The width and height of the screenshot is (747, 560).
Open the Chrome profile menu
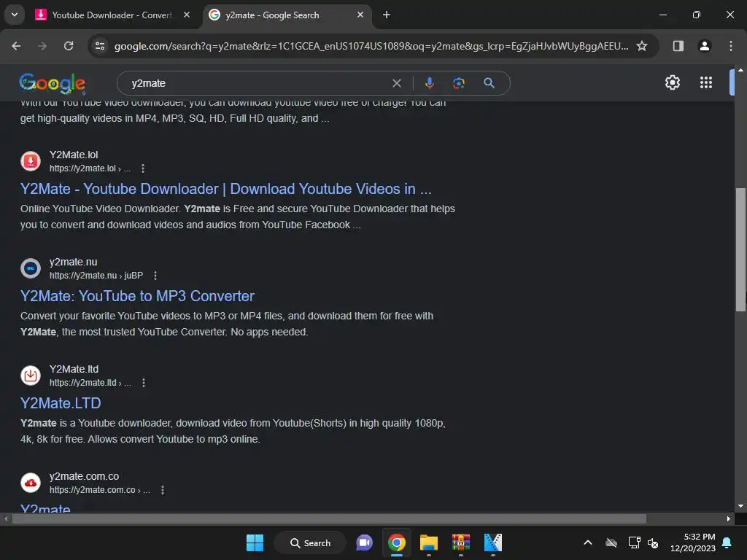[704, 46]
